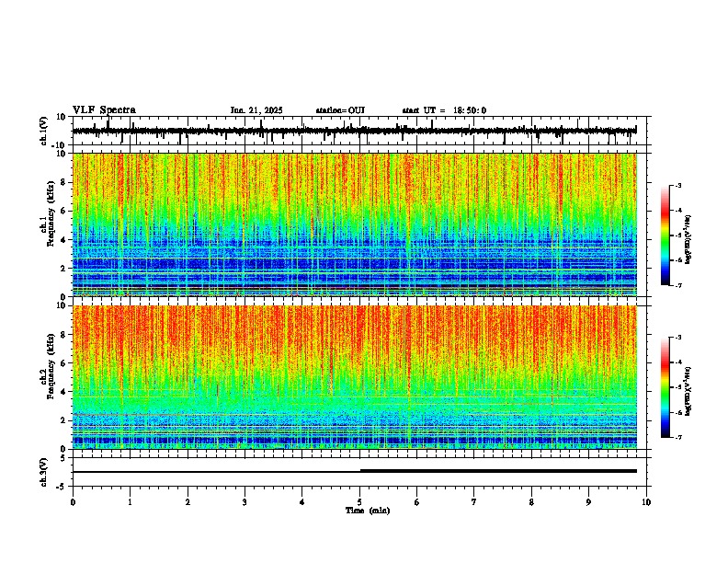
Task: Click the ch.1 spectrogram color scale bar
Action: [x=665, y=236]
